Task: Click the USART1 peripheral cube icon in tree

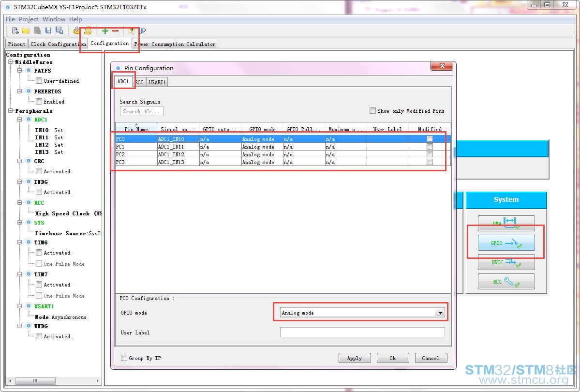Action: (x=29, y=306)
